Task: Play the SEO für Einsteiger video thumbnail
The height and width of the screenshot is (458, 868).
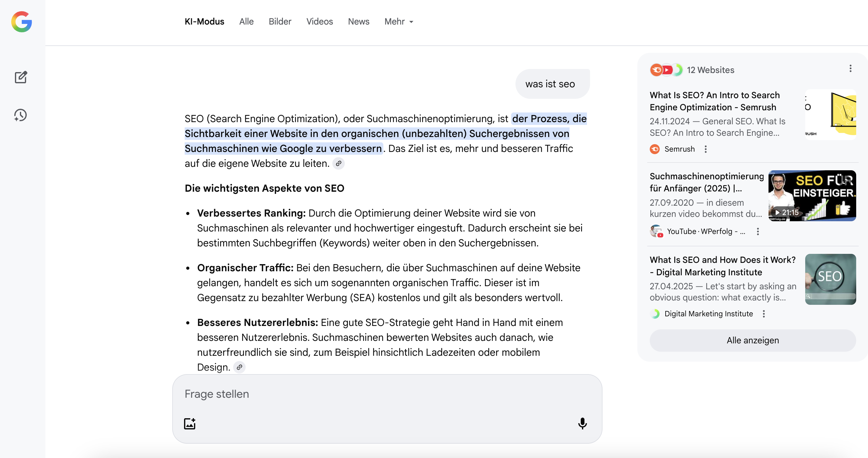Action: (812, 196)
